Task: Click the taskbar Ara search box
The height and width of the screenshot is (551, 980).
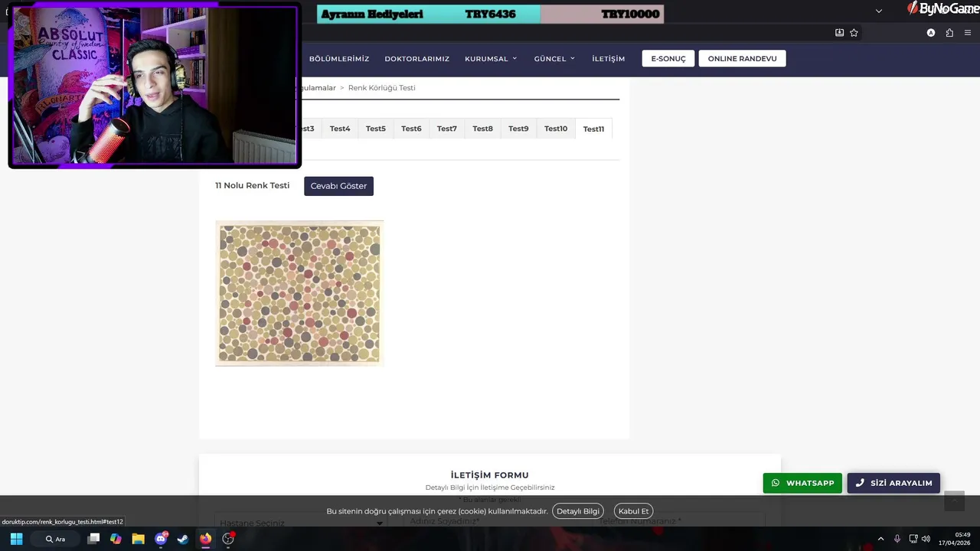Action: 56,539
